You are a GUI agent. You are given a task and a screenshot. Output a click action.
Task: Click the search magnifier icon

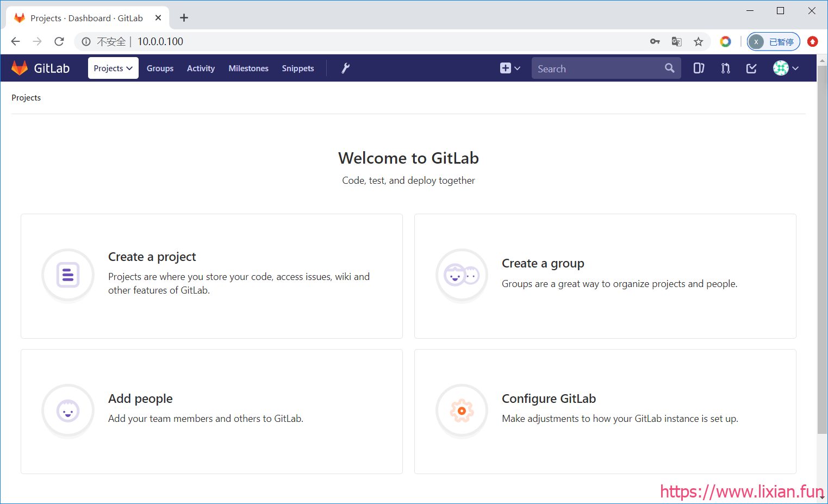pyautogui.click(x=669, y=68)
